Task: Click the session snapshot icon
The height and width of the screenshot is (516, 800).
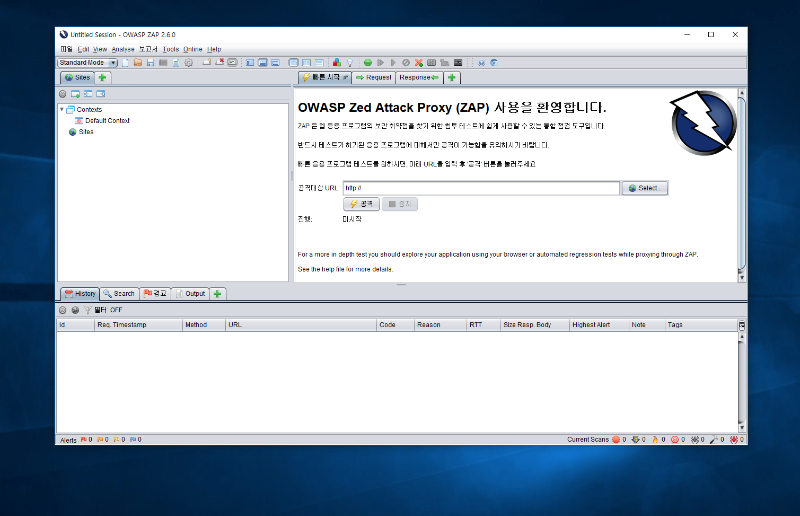Action: [x=163, y=63]
